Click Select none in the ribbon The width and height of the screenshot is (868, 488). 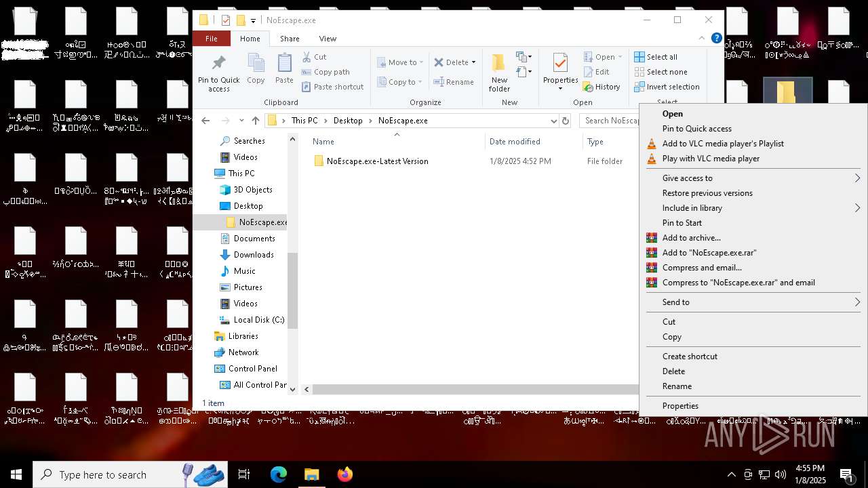pos(660,72)
